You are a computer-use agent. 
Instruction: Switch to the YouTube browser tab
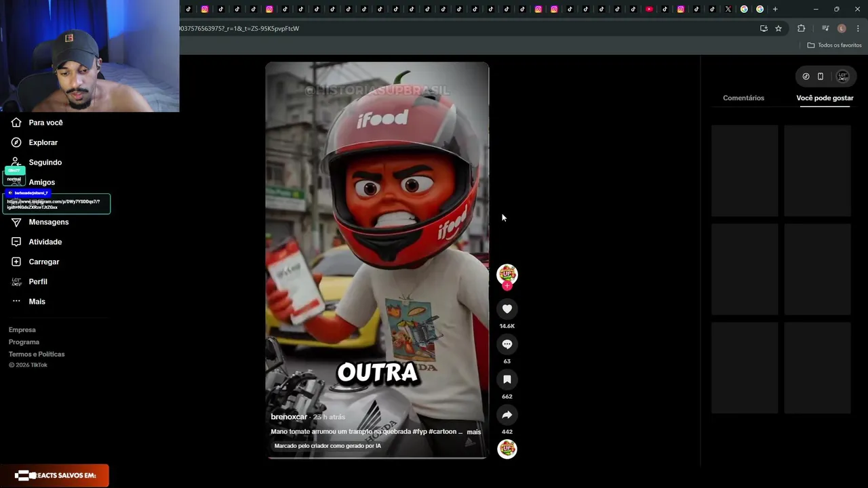coord(649,9)
